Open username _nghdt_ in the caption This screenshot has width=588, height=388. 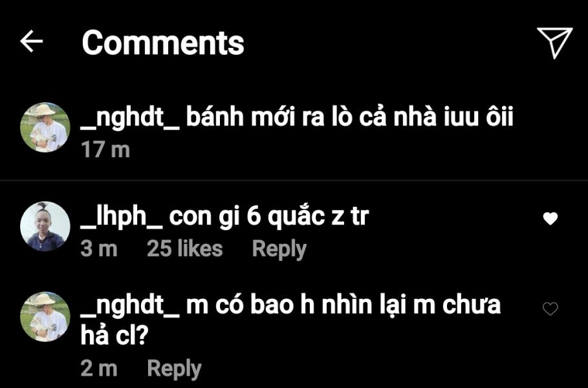pyautogui.click(x=130, y=117)
